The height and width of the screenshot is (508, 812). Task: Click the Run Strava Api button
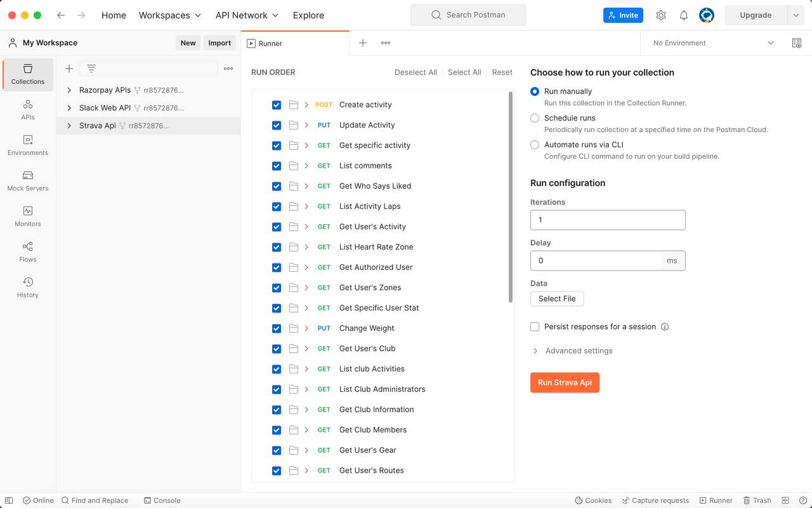point(565,382)
